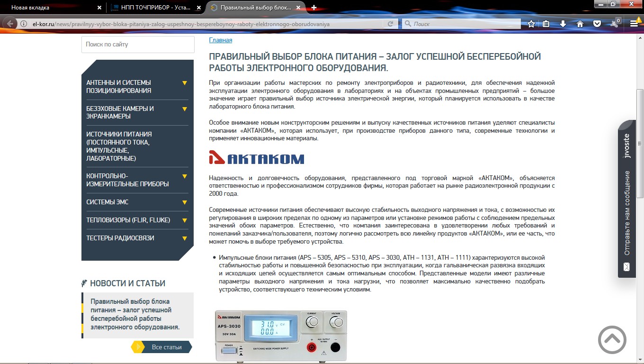The width and height of the screenshot is (644, 364).
Task: Open the 'Новости и статьи' section heading
Action: coord(128,283)
